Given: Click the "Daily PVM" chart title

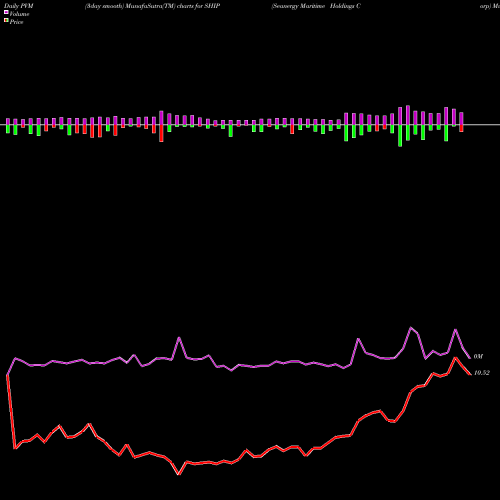Looking at the screenshot, I should [x=18, y=6].
